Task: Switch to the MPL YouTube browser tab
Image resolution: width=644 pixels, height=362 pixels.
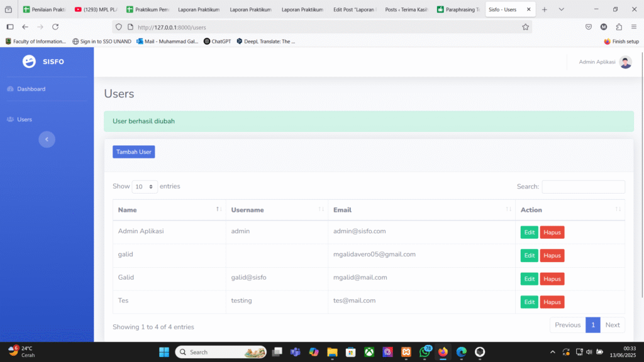Action: [96, 9]
